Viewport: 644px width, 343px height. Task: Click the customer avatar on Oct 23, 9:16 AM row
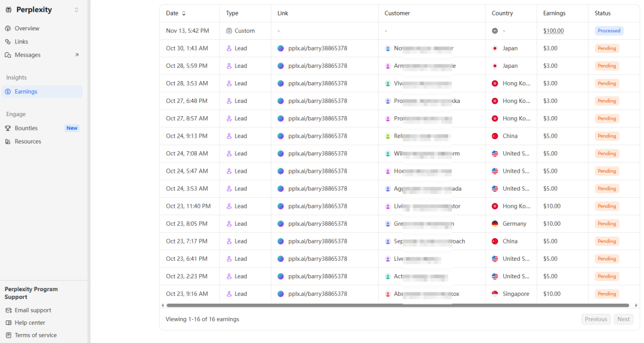pos(388,294)
